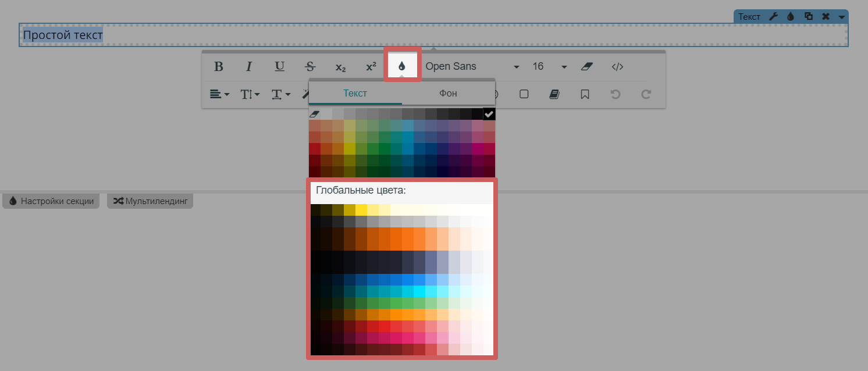Switch to the Фон tab
This screenshot has height=371, width=868.
tap(448, 93)
